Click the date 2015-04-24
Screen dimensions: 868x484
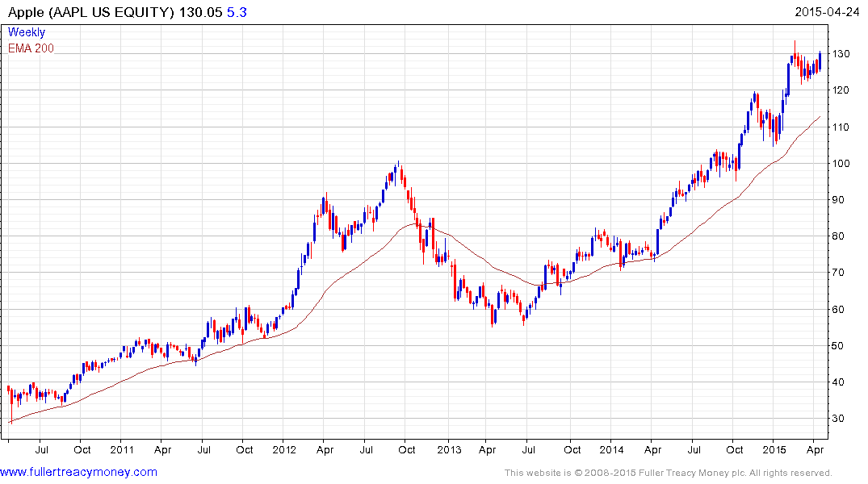pyautogui.click(x=827, y=12)
